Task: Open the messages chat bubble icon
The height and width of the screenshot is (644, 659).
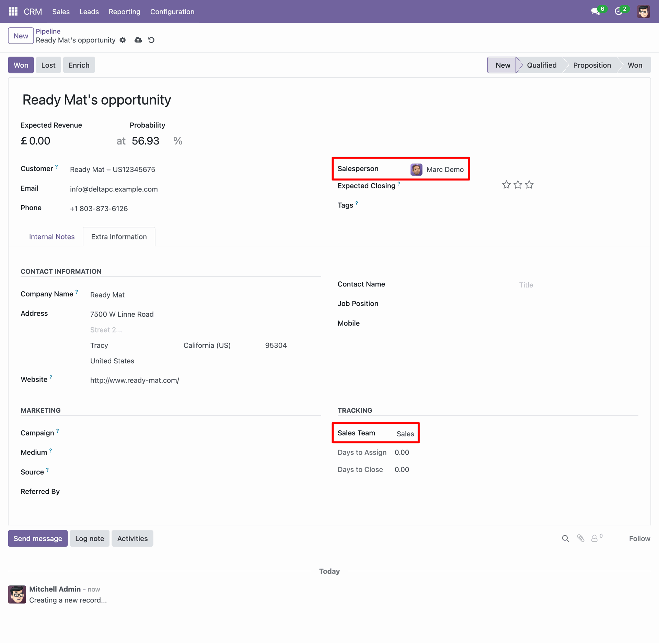Action: pyautogui.click(x=596, y=11)
